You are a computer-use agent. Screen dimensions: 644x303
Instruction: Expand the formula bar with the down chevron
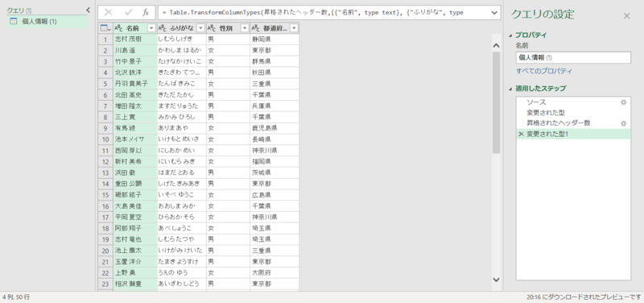tap(494, 13)
